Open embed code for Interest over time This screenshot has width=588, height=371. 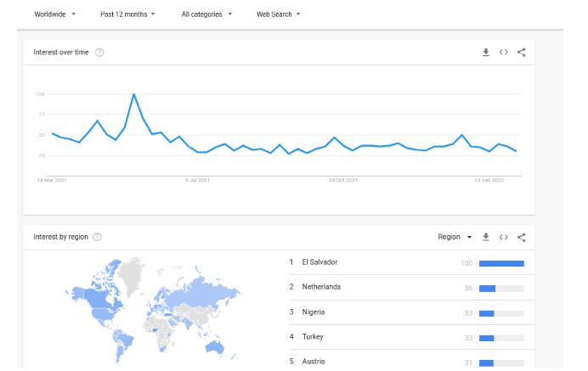504,52
